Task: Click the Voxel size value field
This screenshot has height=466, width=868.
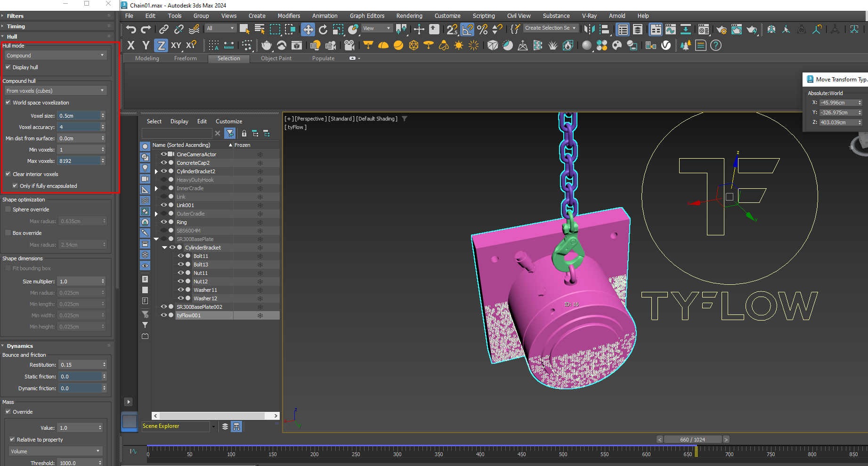Action: coord(79,116)
